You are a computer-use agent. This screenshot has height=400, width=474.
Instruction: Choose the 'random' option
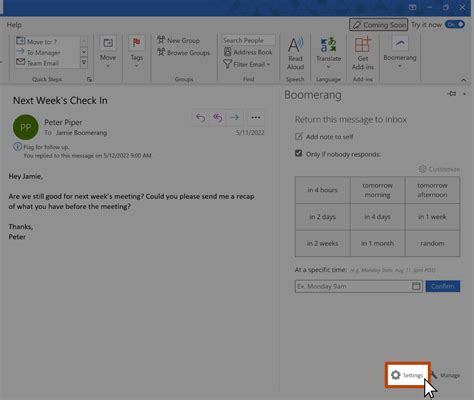pos(432,243)
